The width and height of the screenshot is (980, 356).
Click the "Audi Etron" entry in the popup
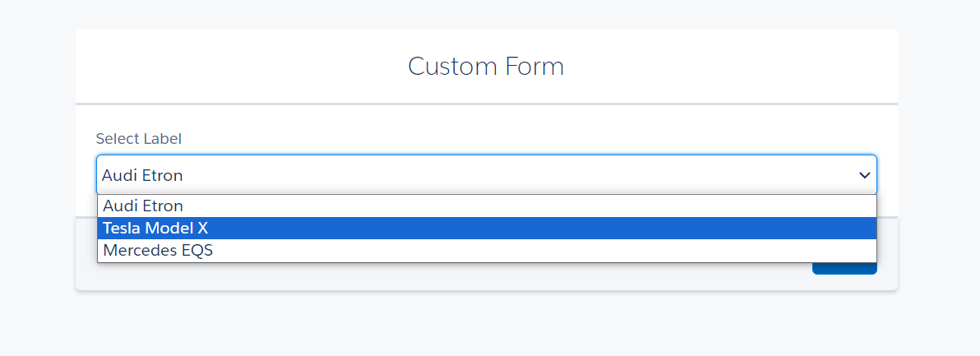pyautogui.click(x=143, y=206)
